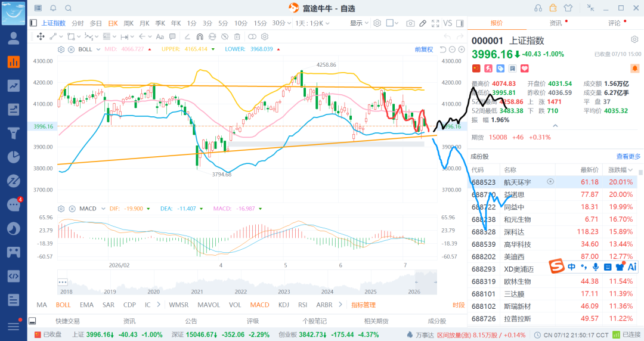Expand chart to fullscreen icon
The height and width of the screenshot is (341, 644).
[435, 23]
